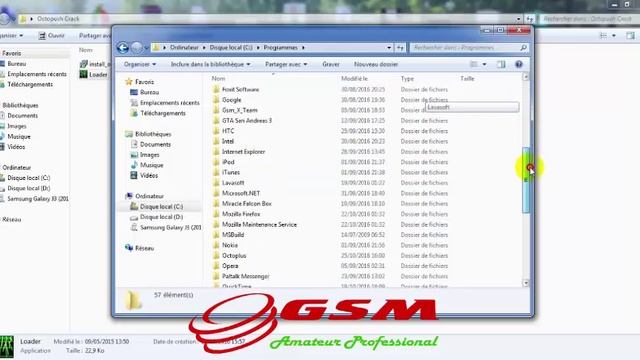Click Nouveau dossier in the toolbar

[376, 64]
